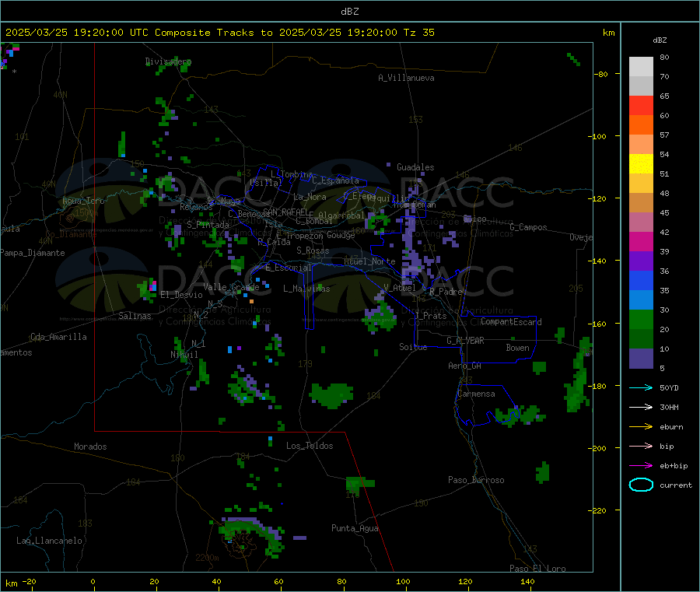The image size is (700, 592).
Task: Click the G_Campos location label
Action: 529,227
